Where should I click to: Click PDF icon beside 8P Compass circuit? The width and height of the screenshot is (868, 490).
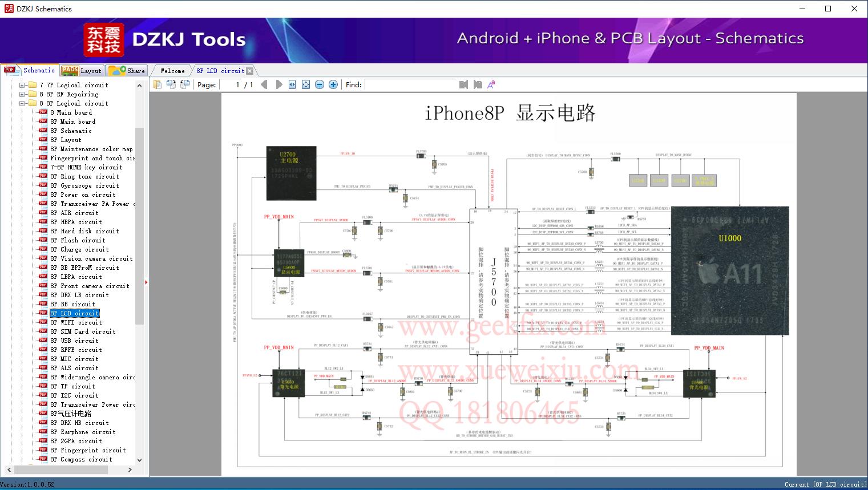click(43, 459)
